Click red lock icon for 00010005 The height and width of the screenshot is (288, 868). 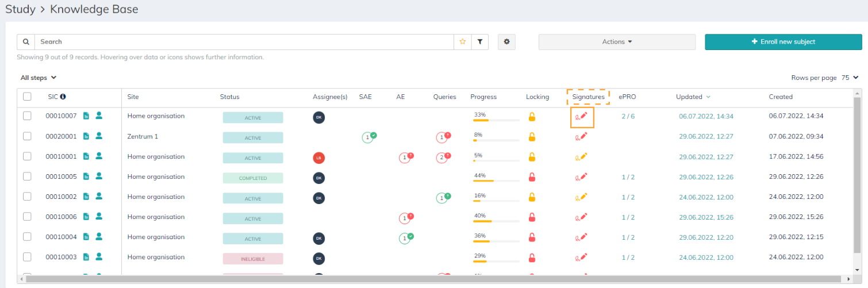(x=532, y=177)
